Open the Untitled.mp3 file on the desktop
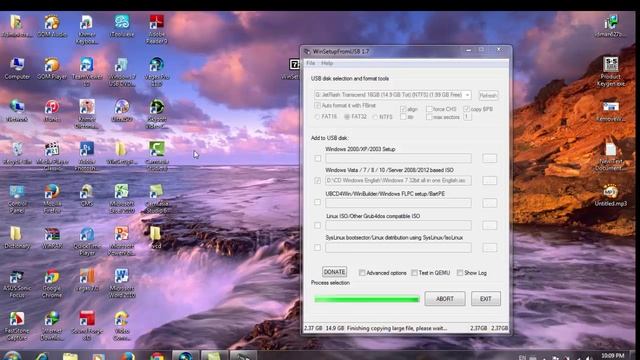Screen dimensions: 640x360 pos(611,196)
